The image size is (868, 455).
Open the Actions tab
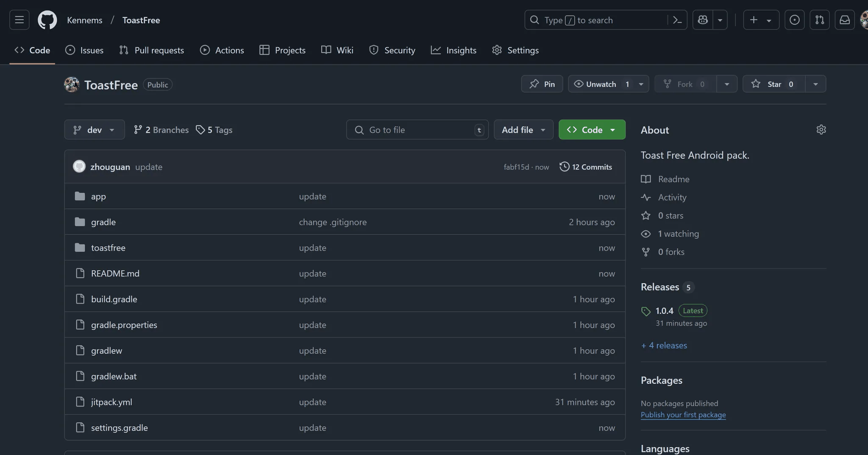pyautogui.click(x=222, y=50)
